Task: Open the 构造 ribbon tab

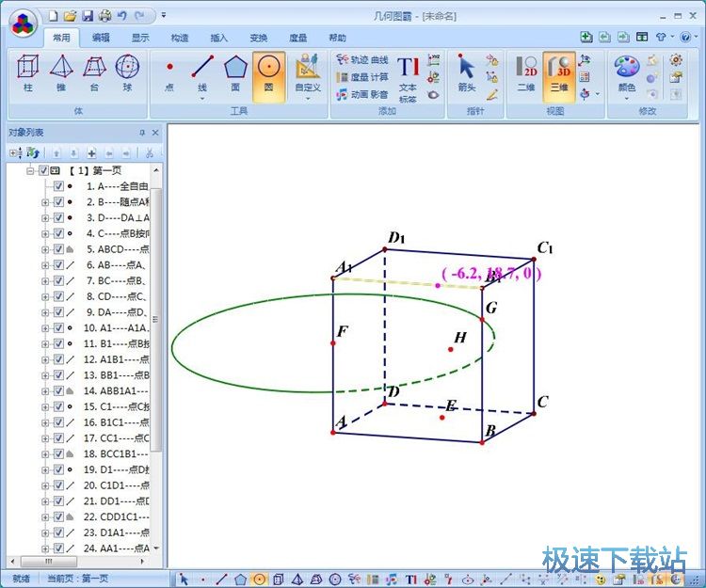Action: coord(179,38)
